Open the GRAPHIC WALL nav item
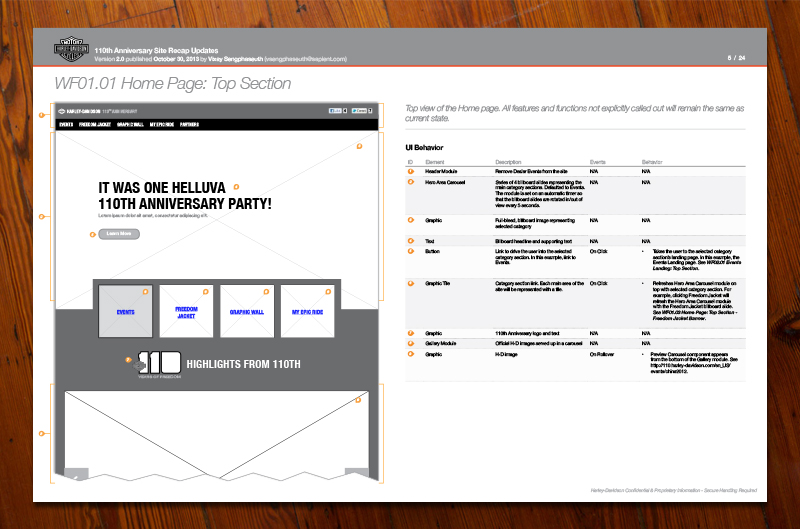800x529 pixels. pos(130,124)
